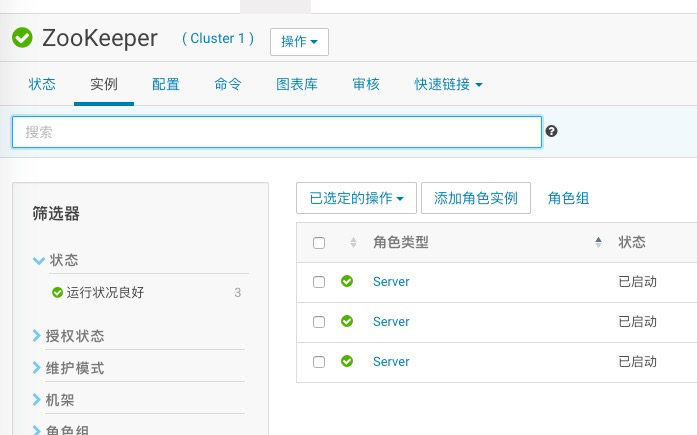
Task: Click the 筛选器 panel heading
Action: click(56, 214)
